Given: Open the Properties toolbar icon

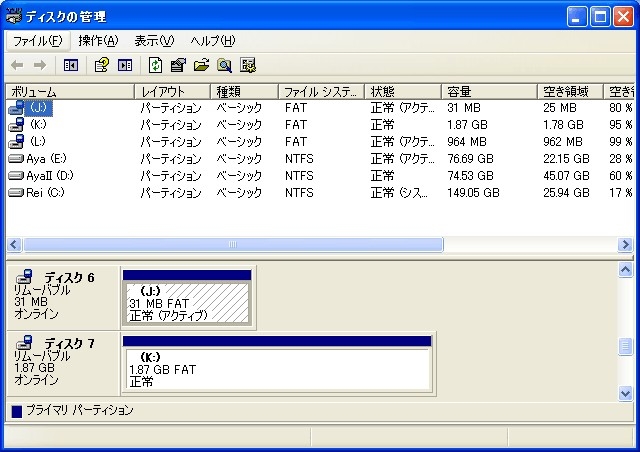Looking at the screenshot, I should [178, 65].
